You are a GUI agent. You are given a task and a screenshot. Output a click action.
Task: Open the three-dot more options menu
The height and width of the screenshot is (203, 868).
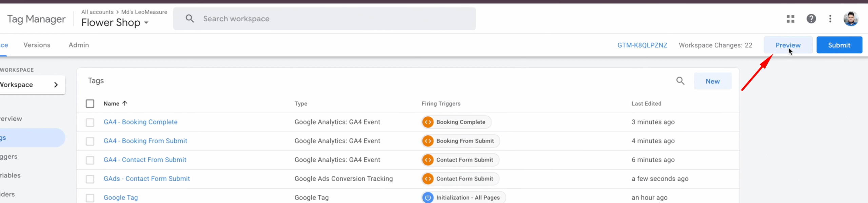tap(830, 19)
